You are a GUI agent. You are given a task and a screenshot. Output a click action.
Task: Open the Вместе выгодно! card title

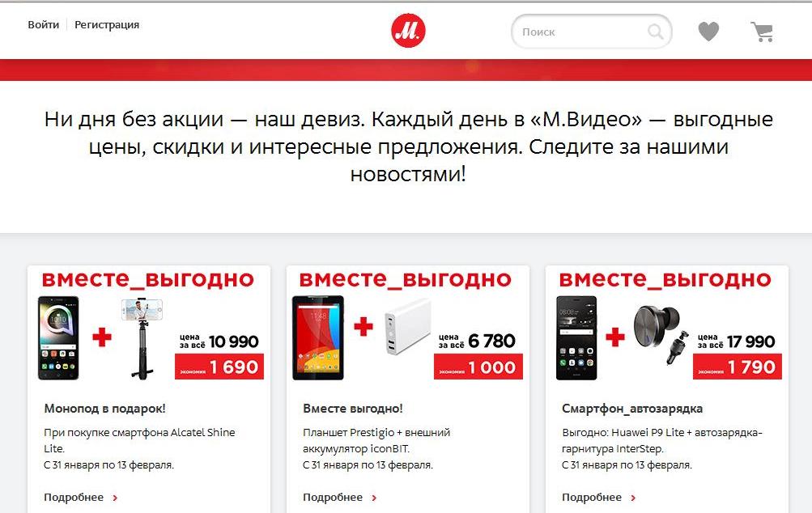coord(353,409)
